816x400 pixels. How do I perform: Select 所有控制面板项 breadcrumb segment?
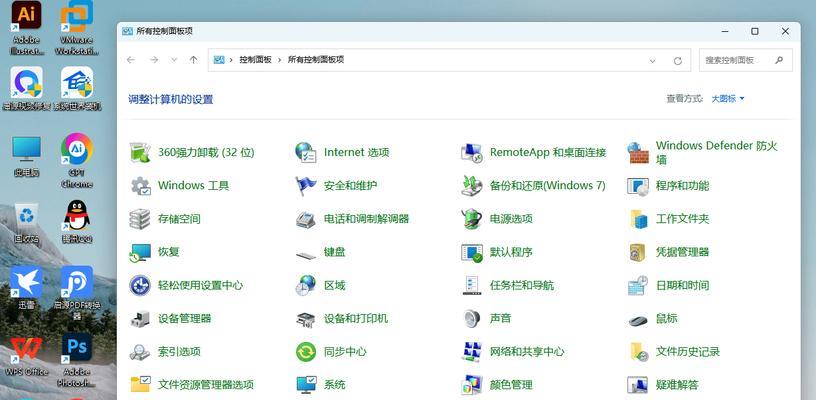coord(316,60)
